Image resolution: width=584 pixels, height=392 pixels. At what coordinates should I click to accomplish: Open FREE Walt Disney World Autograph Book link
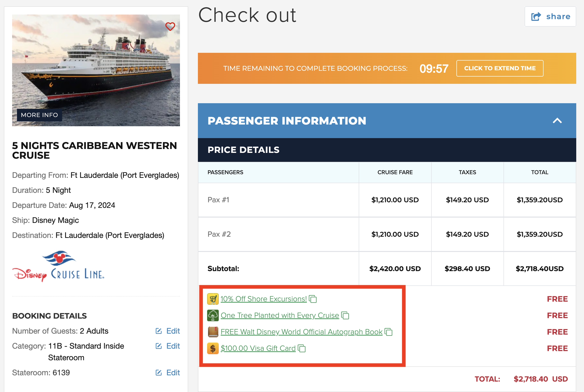301,332
